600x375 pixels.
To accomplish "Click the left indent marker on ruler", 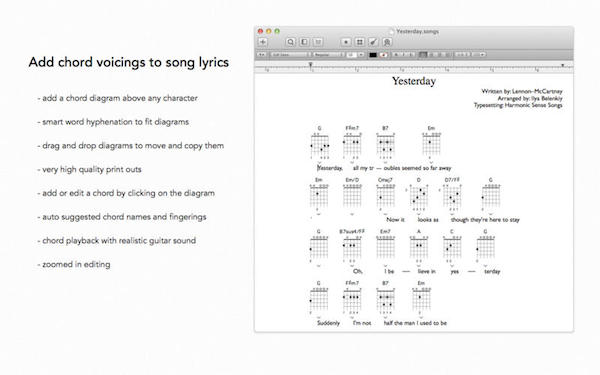I will click(x=311, y=65).
